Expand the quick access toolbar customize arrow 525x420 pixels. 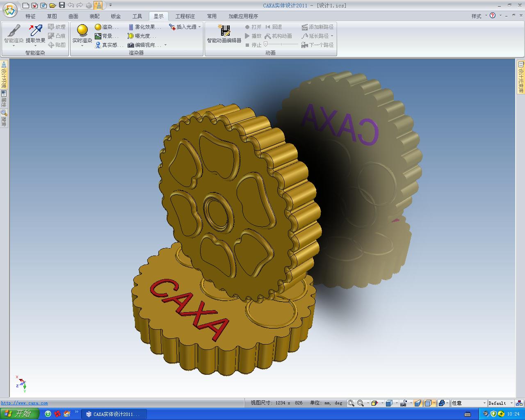[111, 5]
